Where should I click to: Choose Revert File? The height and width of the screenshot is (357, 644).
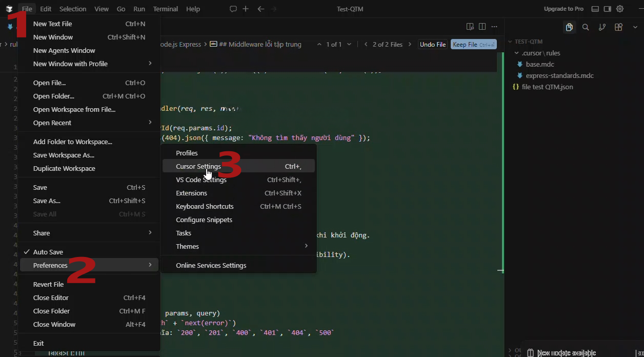89,284
